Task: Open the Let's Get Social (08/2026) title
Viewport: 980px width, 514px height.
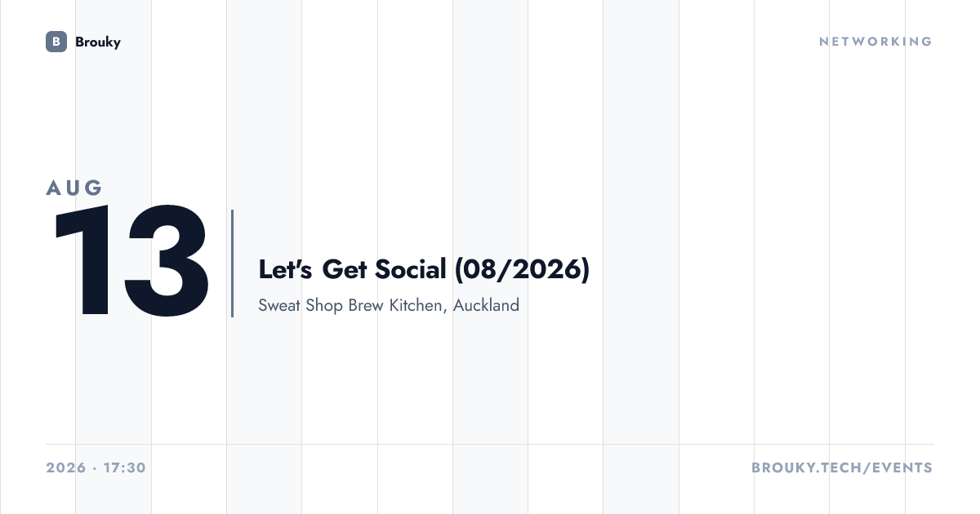Action: click(x=424, y=269)
